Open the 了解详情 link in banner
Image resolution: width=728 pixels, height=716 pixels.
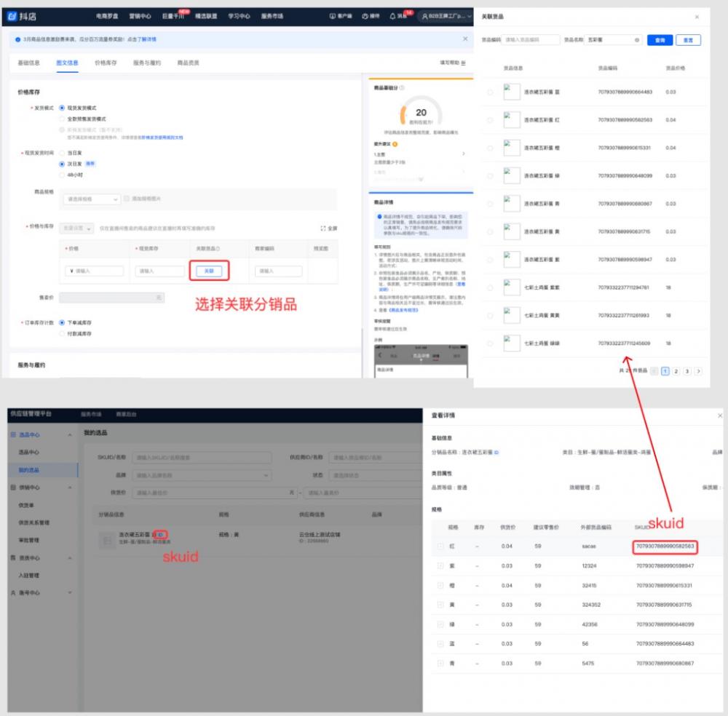147,39
